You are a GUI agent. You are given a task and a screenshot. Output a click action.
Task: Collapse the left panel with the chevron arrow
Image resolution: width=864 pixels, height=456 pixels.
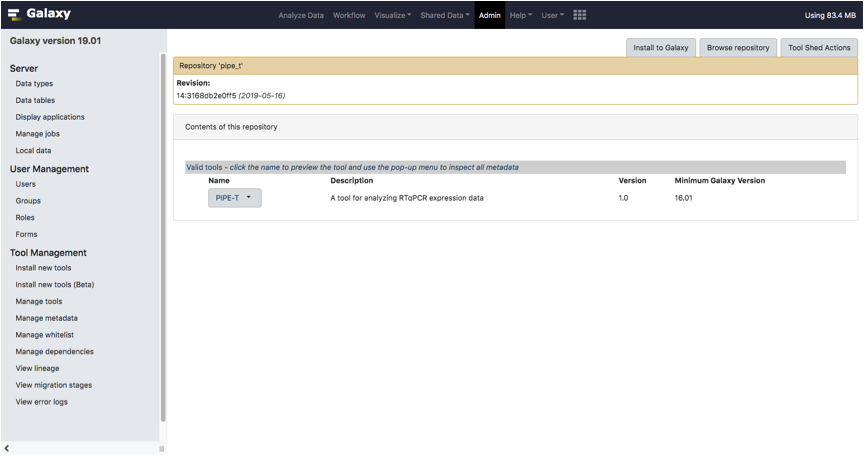click(7, 448)
